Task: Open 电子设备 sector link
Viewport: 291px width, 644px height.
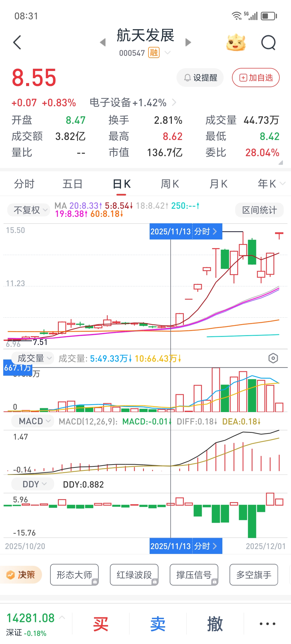Action: coord(133,102)
